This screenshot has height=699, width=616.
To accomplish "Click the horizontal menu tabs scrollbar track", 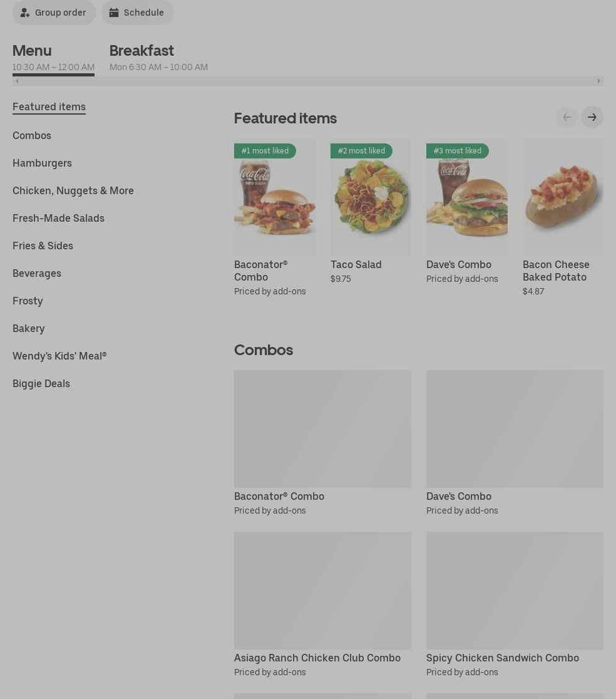I will click(x=308, y=81).
